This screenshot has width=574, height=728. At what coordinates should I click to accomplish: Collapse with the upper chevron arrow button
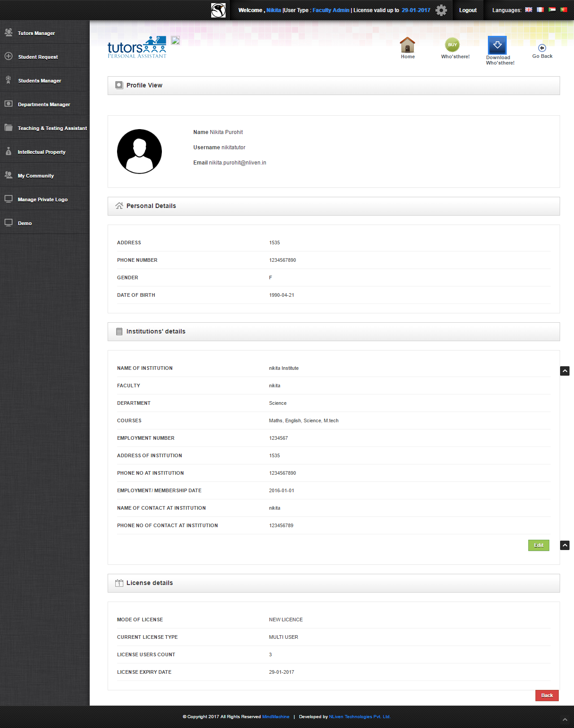(x=565, y=371)
